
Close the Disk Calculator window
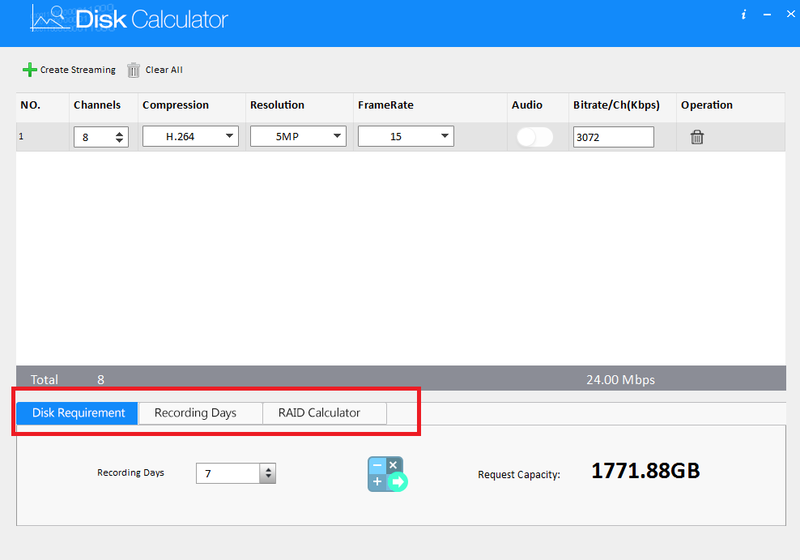tap(790, 14)
